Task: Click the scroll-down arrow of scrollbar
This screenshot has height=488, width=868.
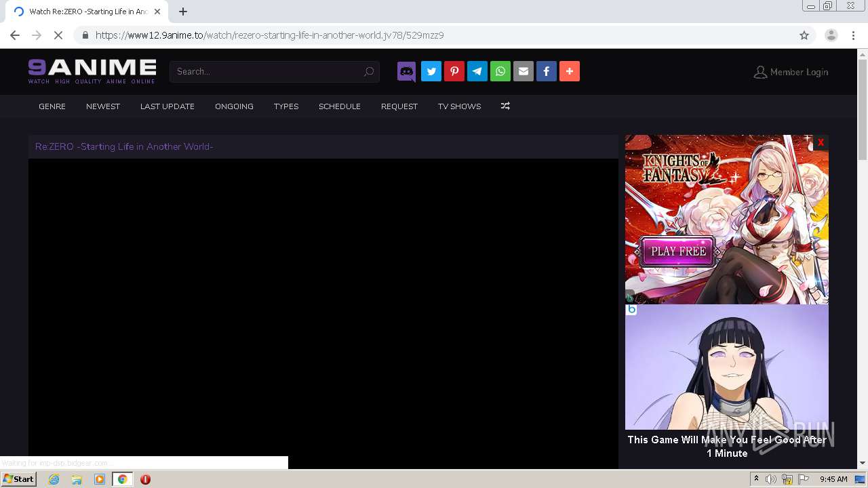Action: [863, 463]
